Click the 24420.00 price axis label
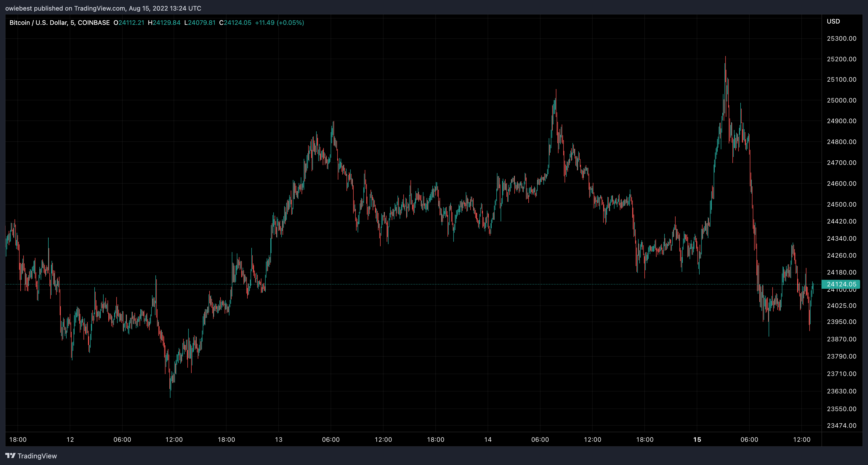Image resolution: width=868 pixels, height=465 pixels. coord(841,221)
